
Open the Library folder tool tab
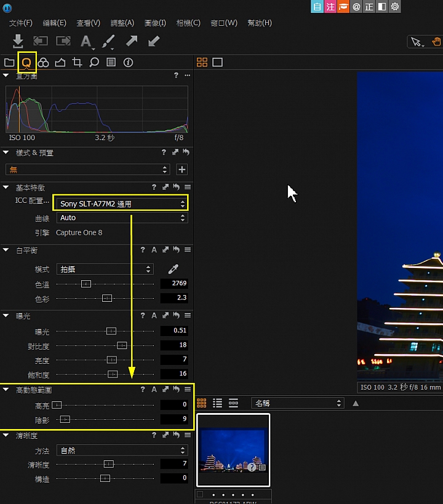pyautogui.click(x=9, y=62)
